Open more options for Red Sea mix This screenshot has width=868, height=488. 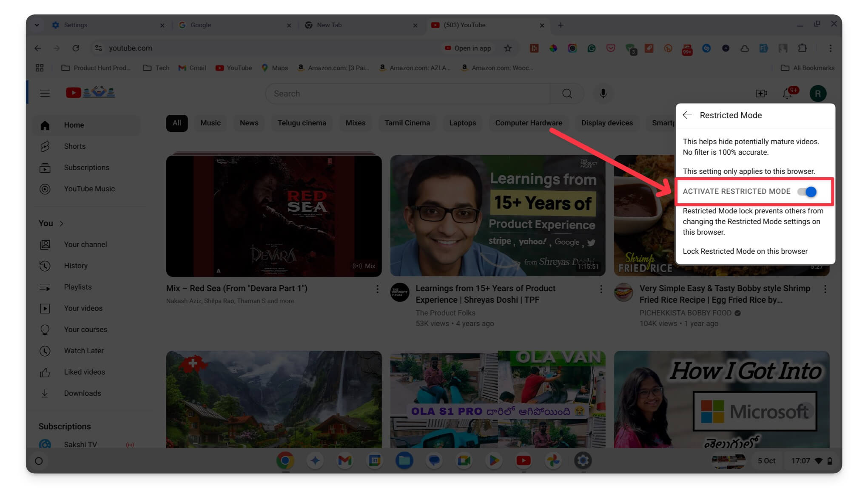pyautogui.click(x=377, y=289)
